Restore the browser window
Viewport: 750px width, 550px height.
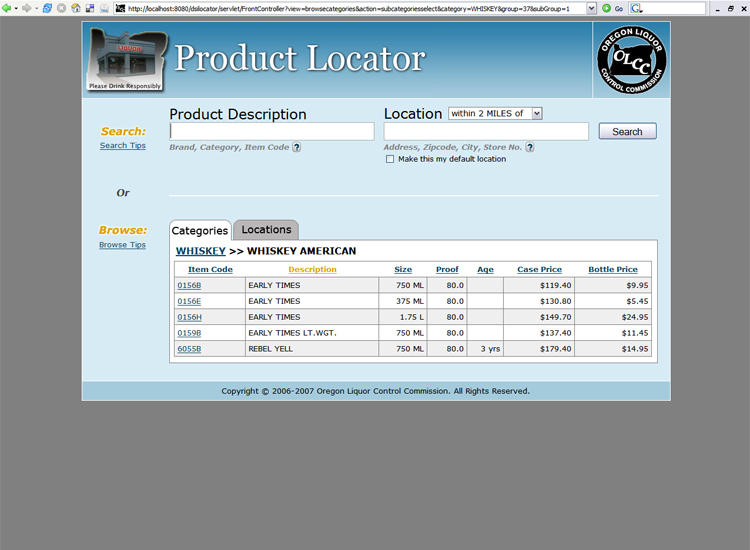coord(730,9)
